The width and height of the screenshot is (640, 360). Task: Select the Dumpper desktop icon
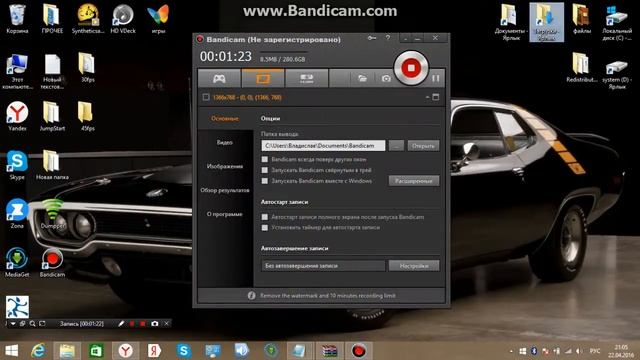pyautogui.click(x=52, y=213)
